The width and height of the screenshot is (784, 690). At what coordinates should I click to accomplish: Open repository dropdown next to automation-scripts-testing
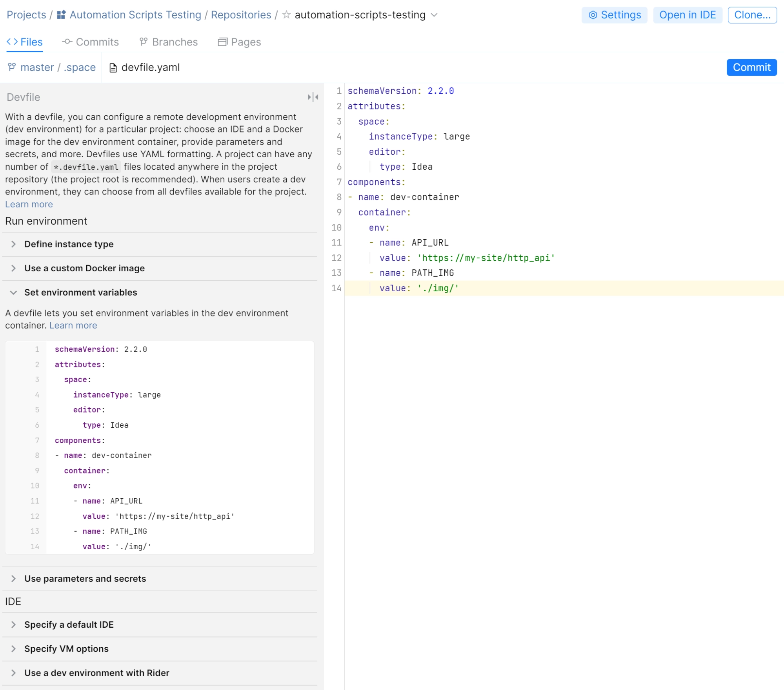pyautogui.click(x=434, y=15)
